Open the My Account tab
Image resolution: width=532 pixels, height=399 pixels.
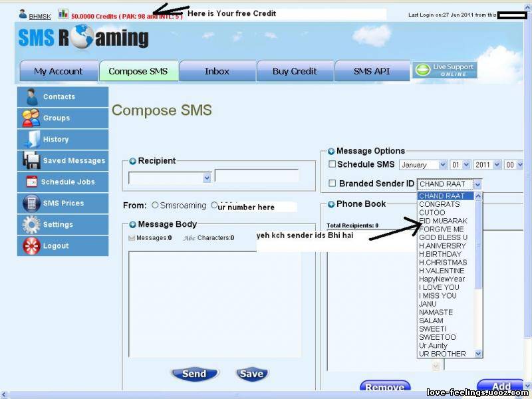tap(59, 71)
